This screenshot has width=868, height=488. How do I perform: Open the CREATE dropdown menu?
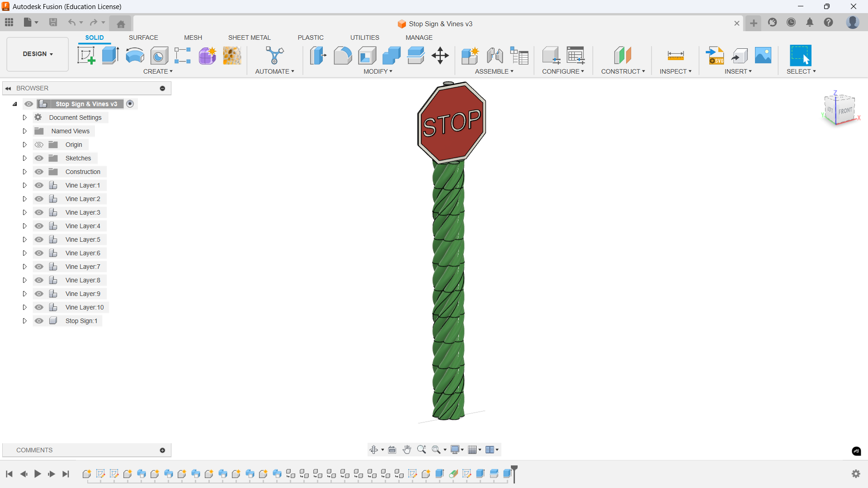158,71
